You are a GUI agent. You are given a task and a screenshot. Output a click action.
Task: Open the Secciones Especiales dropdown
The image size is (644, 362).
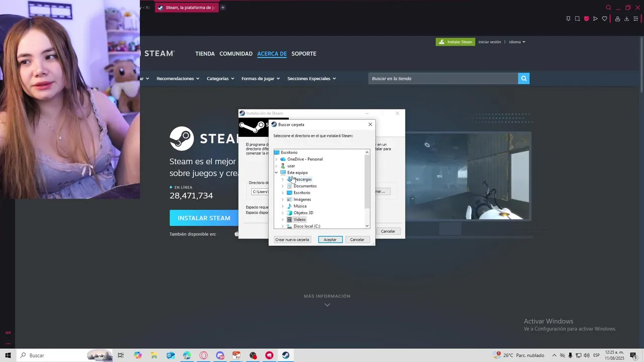311,78
